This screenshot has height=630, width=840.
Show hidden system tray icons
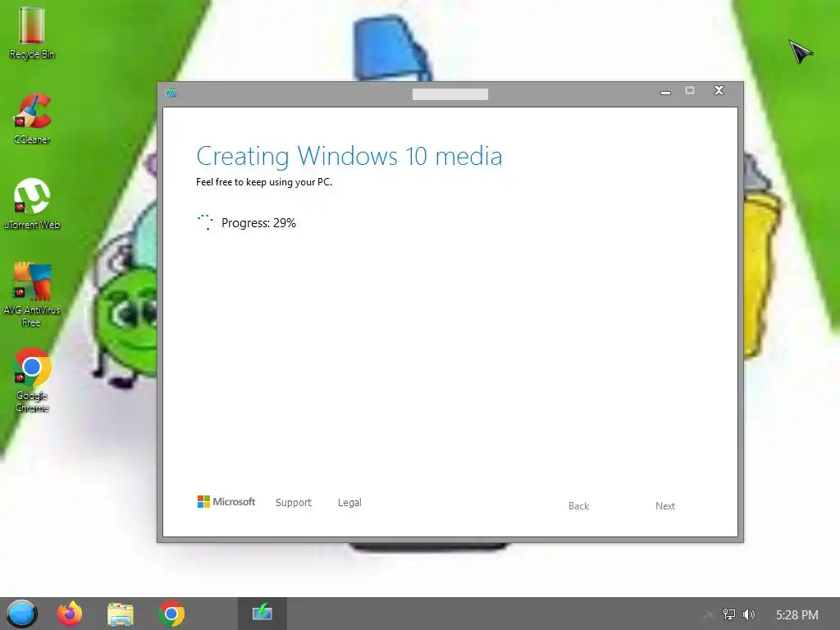[x=708, y=615]
